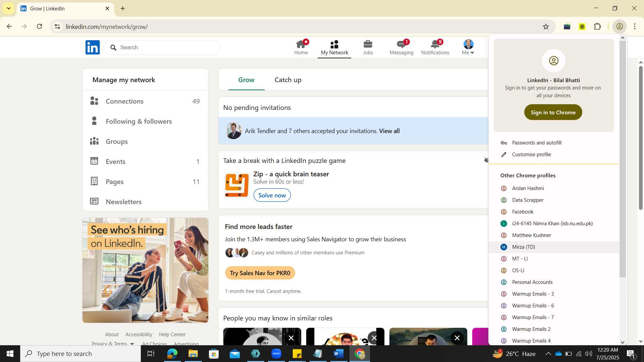This screenshot has width=644, height=362.
Task: Click See who's hiring ad image
Action: [x=145, y=270]
